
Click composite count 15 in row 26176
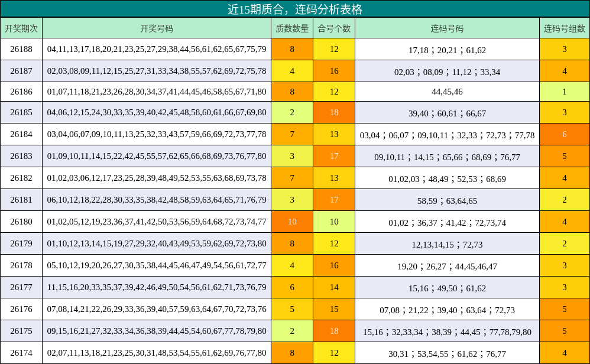coord(334,308)
